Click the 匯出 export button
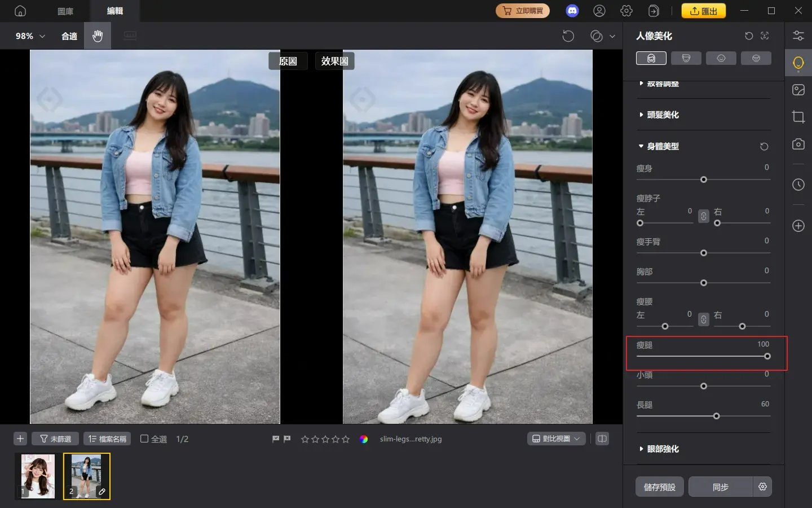The width and height of the screenshot is (812, 508). pyautogui.click(x=704, y=10)
